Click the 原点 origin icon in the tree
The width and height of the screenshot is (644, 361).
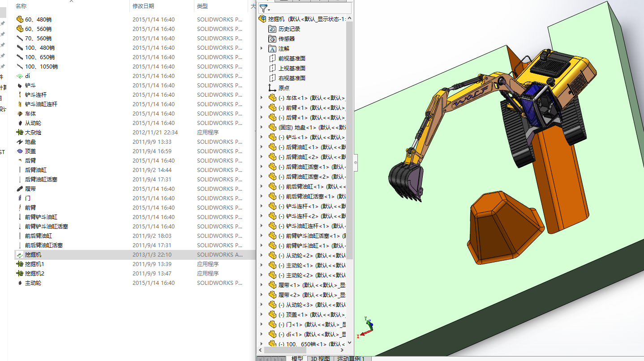272,88
